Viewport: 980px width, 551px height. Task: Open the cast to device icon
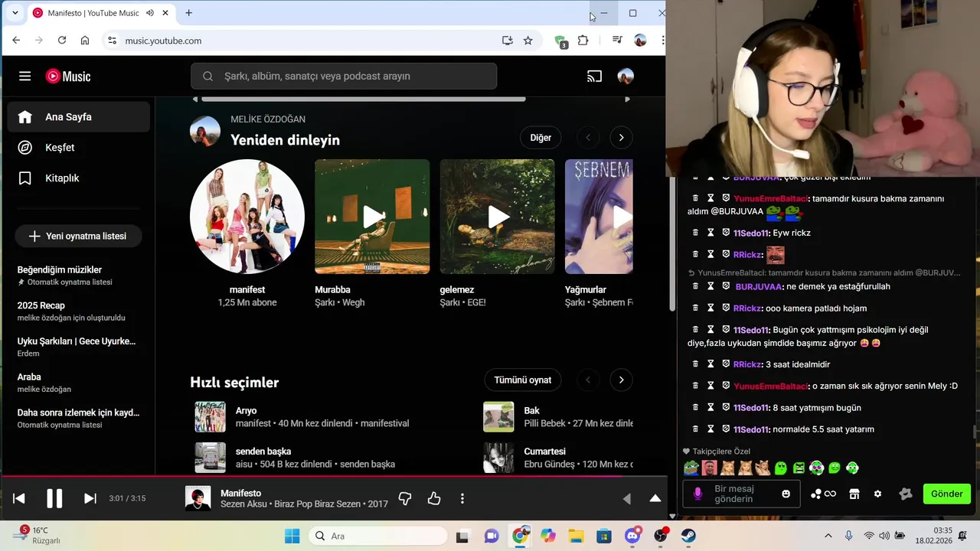594,76
